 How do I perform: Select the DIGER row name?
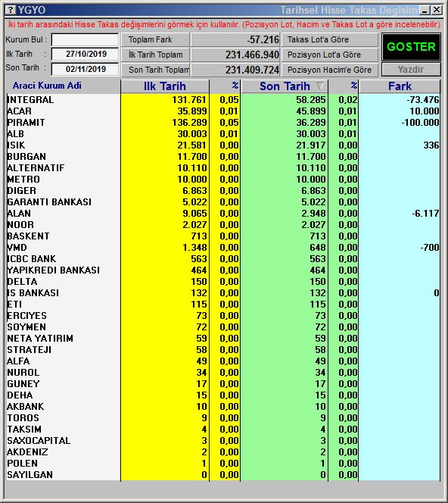pos(21,191)
